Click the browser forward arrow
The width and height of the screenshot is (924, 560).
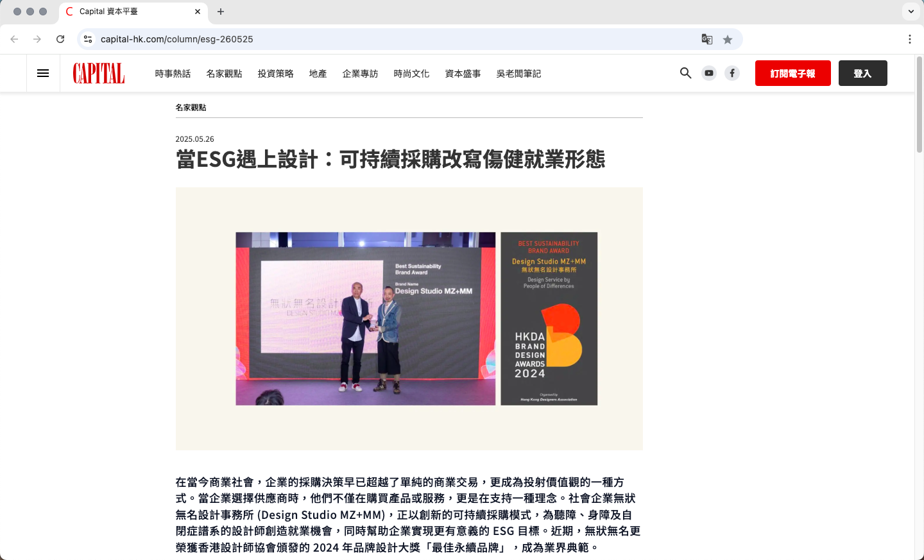[x=37, y=39]
